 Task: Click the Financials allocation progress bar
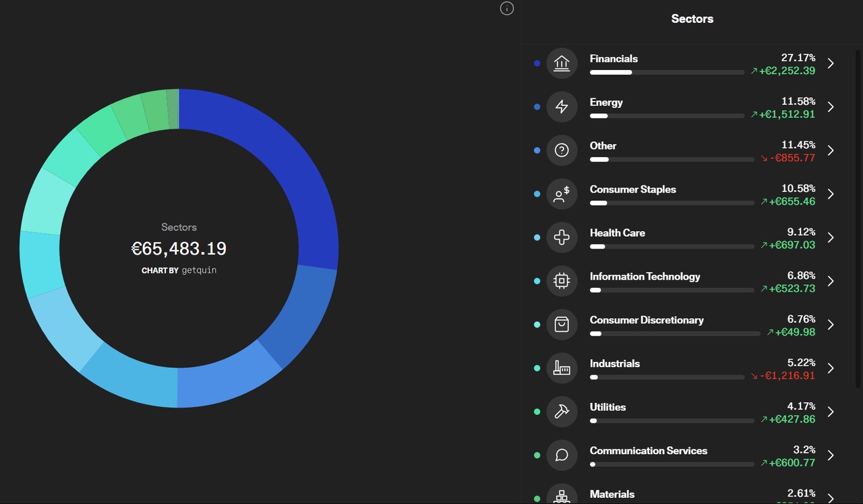(x=667, y=72)
